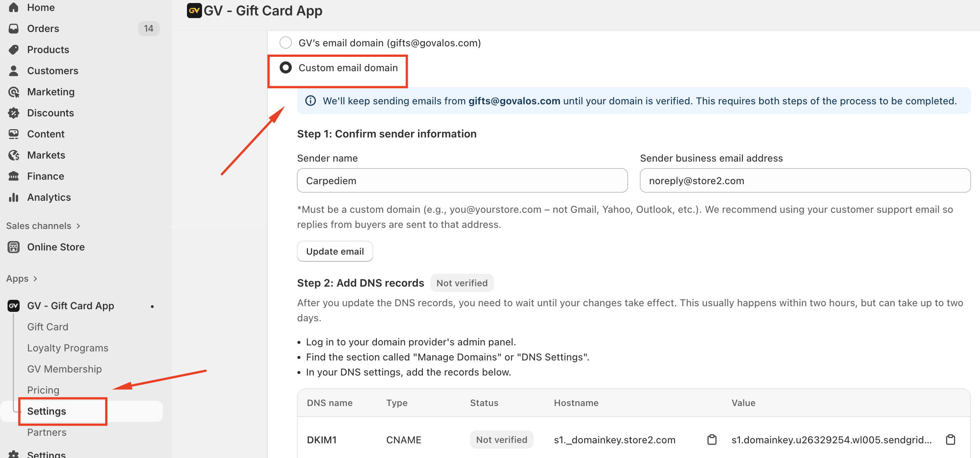Image resolution: width=980 pixels, height=458 pixels.
Task: Click the Update email button
Action: point(334,251)
